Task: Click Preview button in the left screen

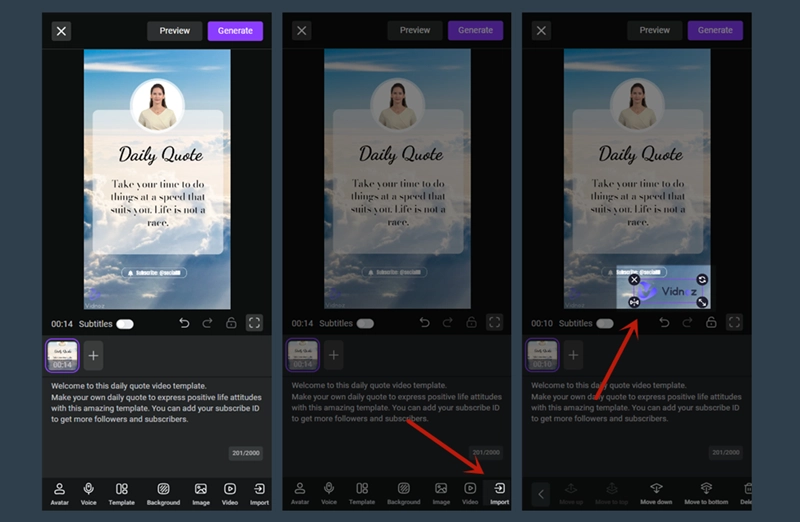Action: 174,31
